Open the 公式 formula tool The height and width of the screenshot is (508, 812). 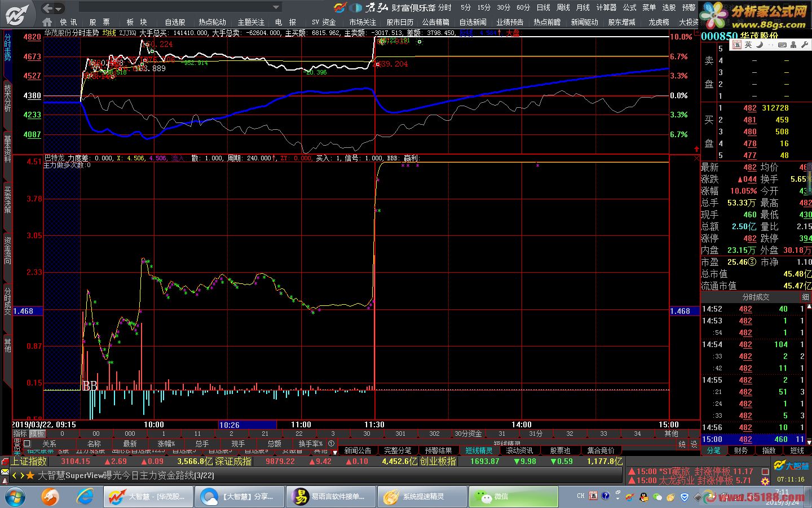pos(630,7)
